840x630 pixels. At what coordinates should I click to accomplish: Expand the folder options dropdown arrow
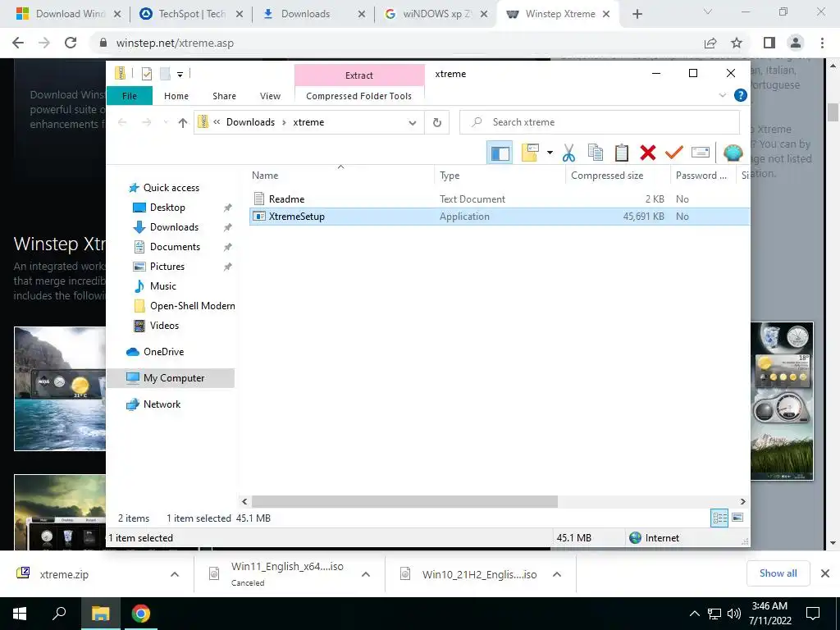click(550, 153)
